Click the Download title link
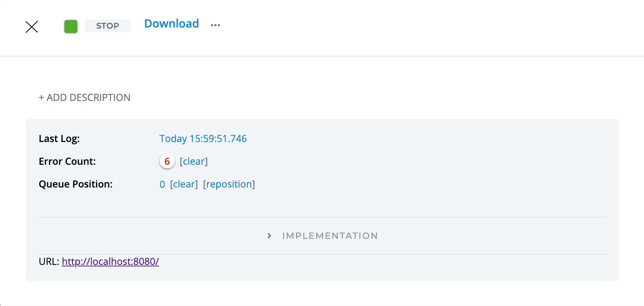This screenshot has height=306, width=644. (171, 24)
